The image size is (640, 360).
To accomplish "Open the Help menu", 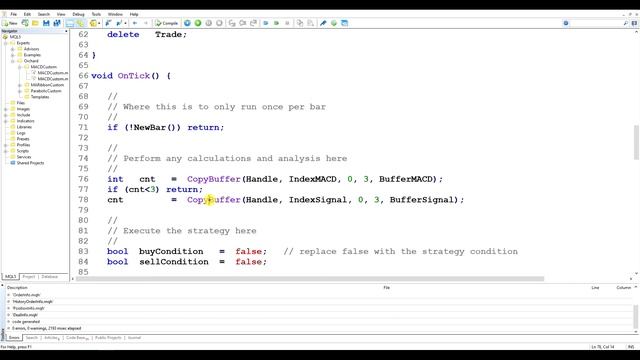I will coord(134,14).
